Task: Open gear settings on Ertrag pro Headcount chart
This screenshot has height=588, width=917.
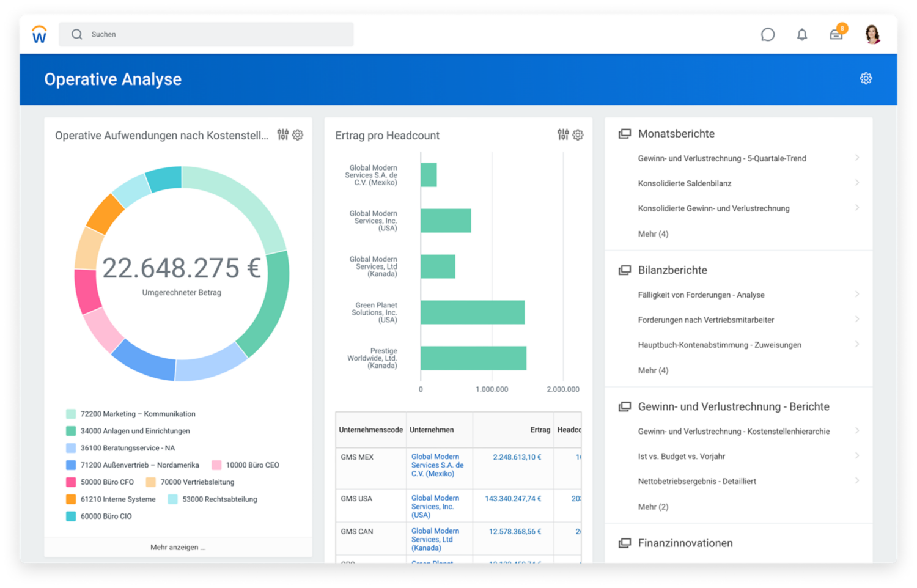Action: pyautogui.click(x=578, y=135)
